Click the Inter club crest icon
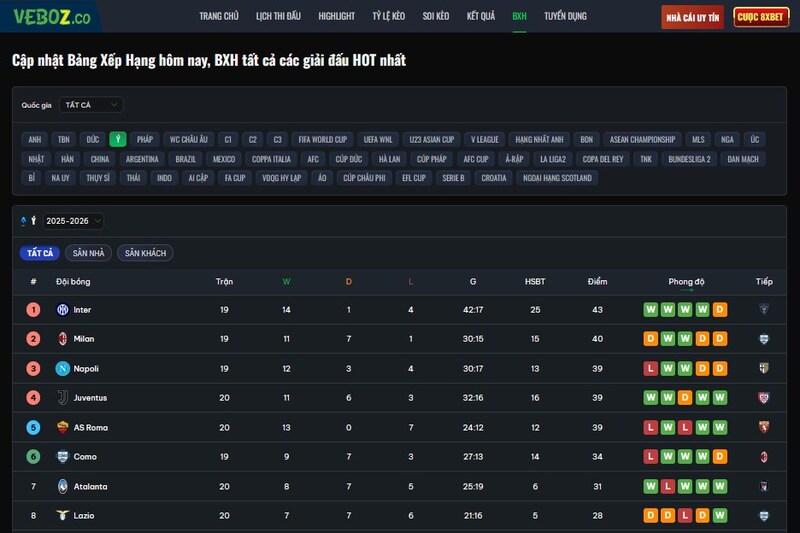The width and height of the screenshot is (800, 533). tap(62, 310)
